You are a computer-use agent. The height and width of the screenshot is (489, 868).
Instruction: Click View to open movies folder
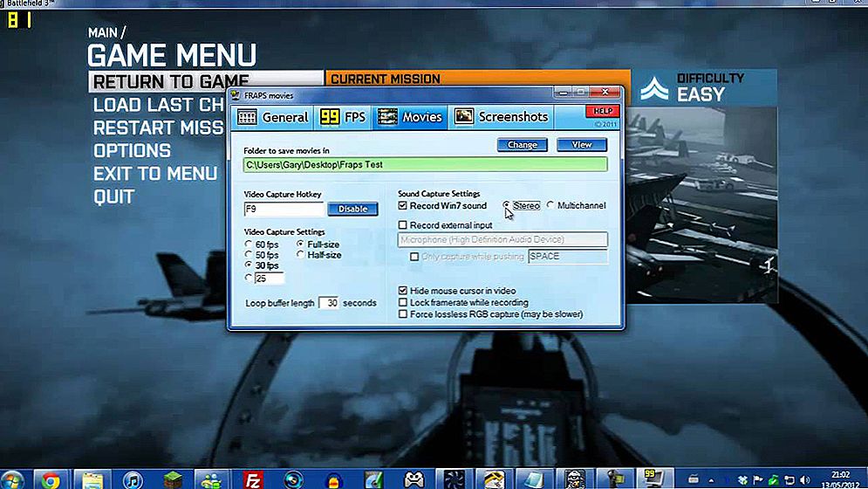click(x=582, y=145)
